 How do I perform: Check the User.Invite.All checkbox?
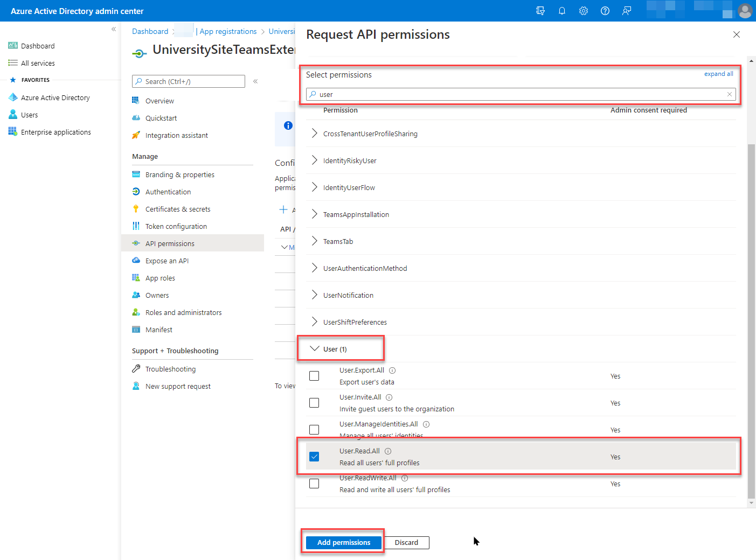tap(314, 403)
